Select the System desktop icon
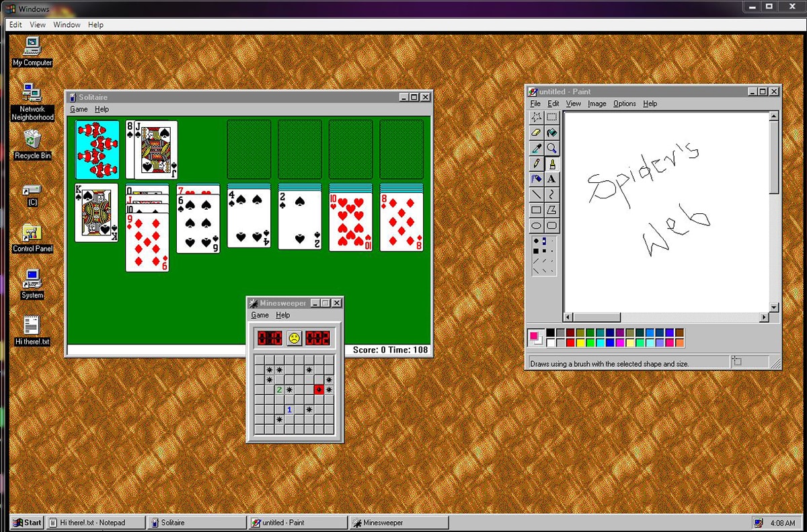 click(32, 284)
